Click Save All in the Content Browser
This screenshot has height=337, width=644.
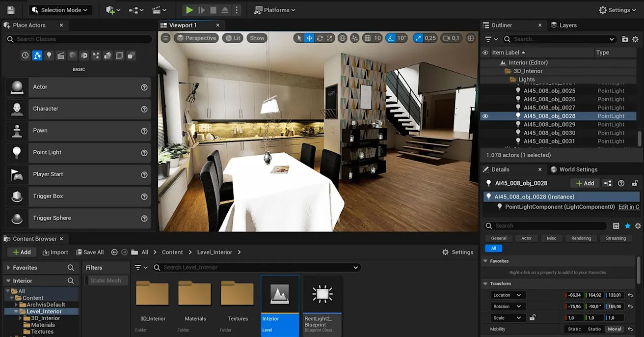coord(90,252)
